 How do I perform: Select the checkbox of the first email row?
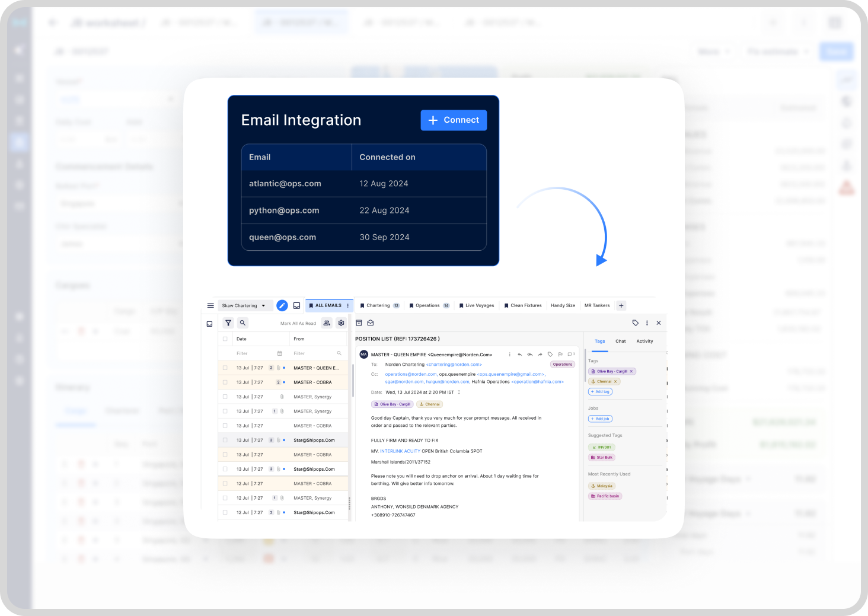[x=225, y=368]
